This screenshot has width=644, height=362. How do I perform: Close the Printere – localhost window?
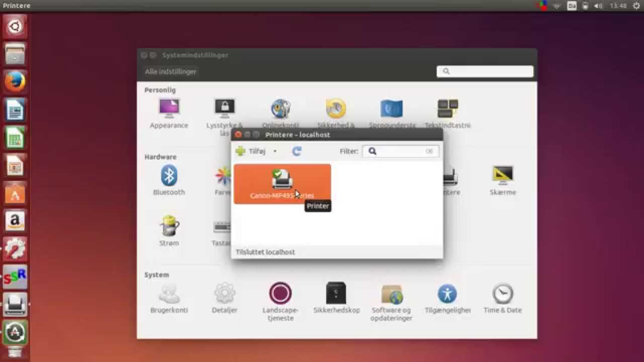(238, 135)
